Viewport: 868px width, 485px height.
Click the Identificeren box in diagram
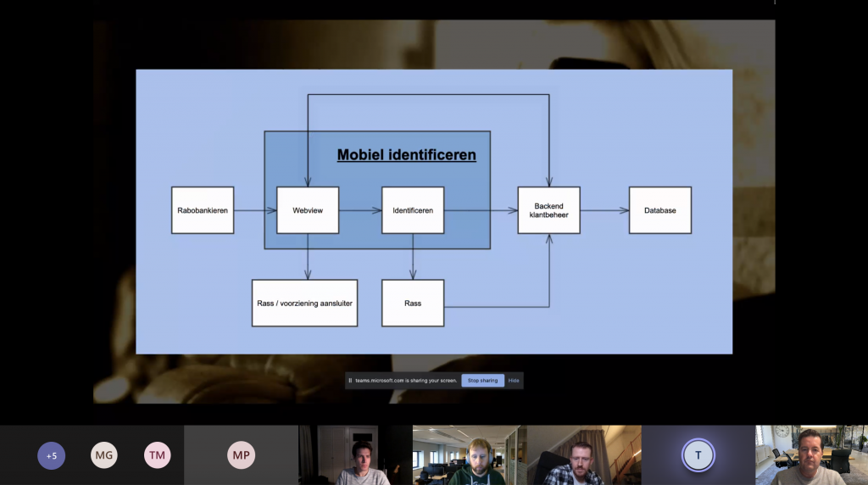[413, 210]
